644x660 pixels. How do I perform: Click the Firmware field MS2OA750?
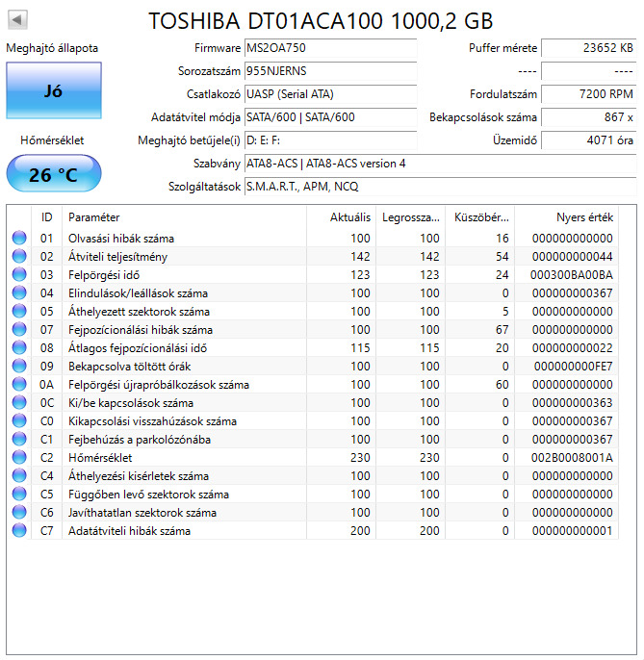330,48
